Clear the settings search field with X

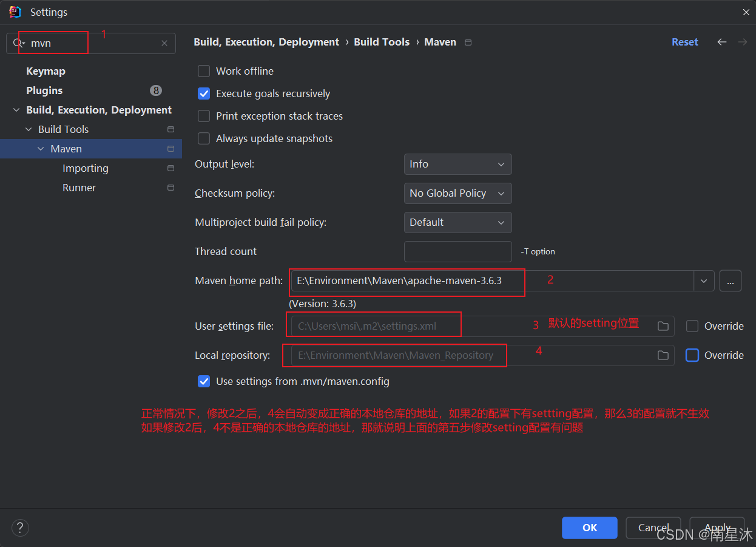(x=164, y=43)
